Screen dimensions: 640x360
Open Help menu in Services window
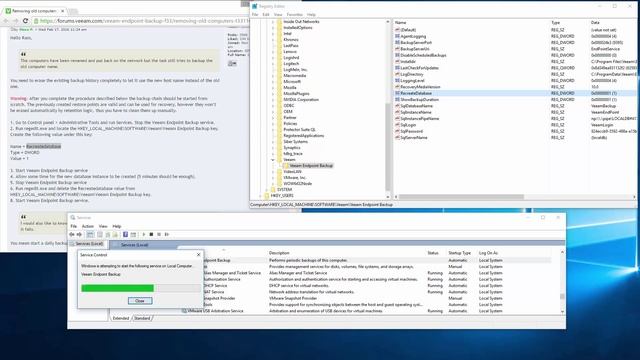click(117, 226)
